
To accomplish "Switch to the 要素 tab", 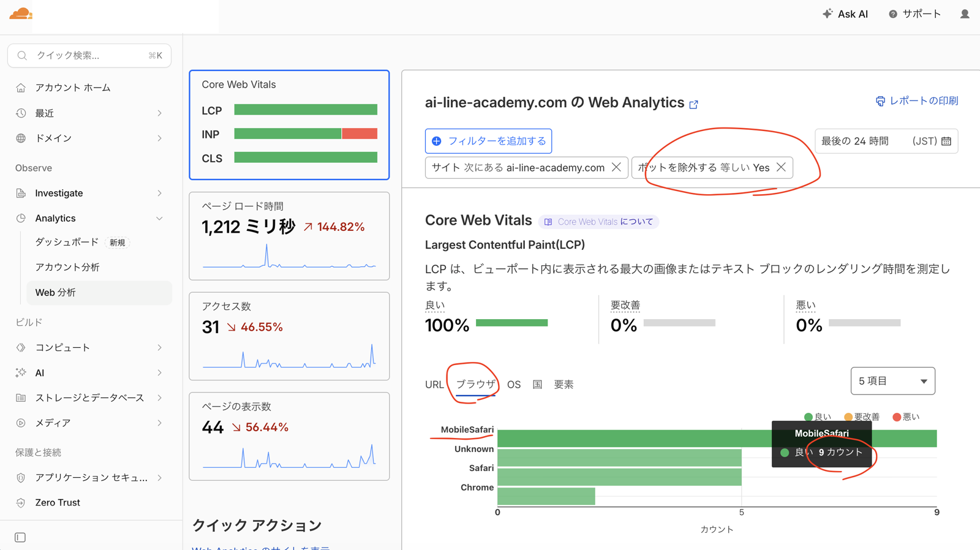I will coord(563,385).
